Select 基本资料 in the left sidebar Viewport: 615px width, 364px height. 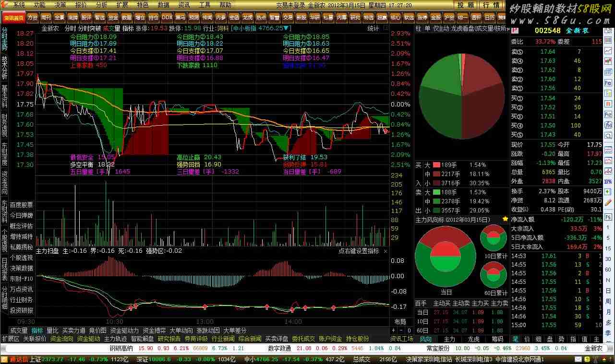4,96
